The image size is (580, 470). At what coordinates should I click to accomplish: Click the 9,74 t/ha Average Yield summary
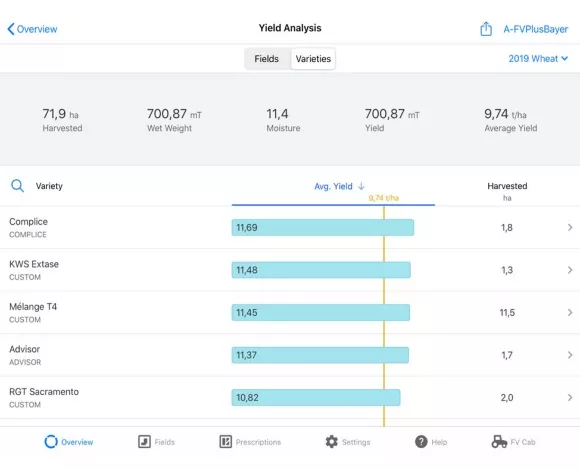pyautogui.click(x=510, y=120)
